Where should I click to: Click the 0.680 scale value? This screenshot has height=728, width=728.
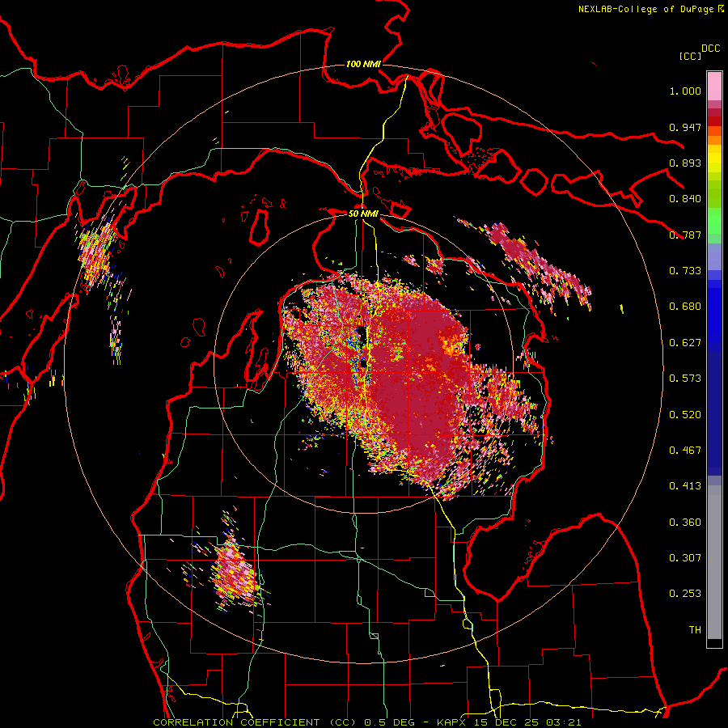pos(685,307)
